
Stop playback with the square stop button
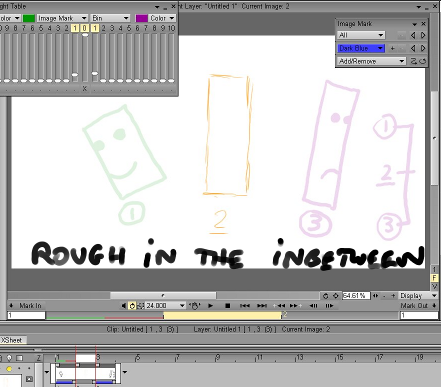tap(227, 305)
